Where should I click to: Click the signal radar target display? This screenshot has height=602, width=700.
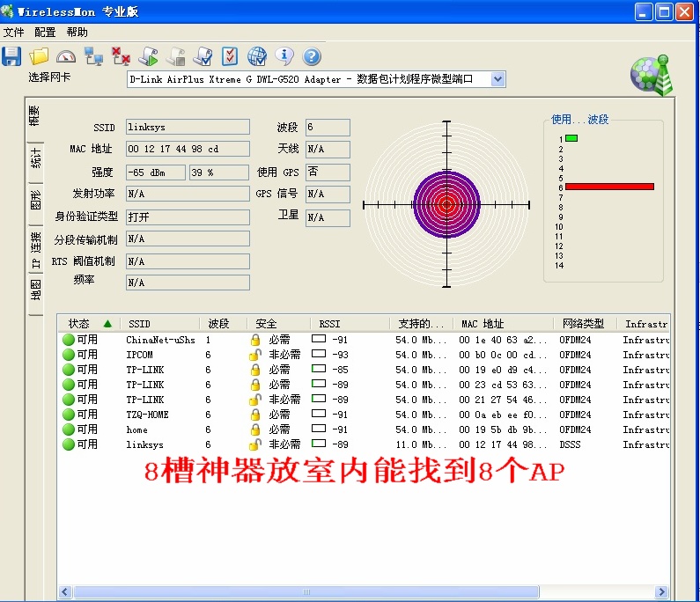[446, 205]
